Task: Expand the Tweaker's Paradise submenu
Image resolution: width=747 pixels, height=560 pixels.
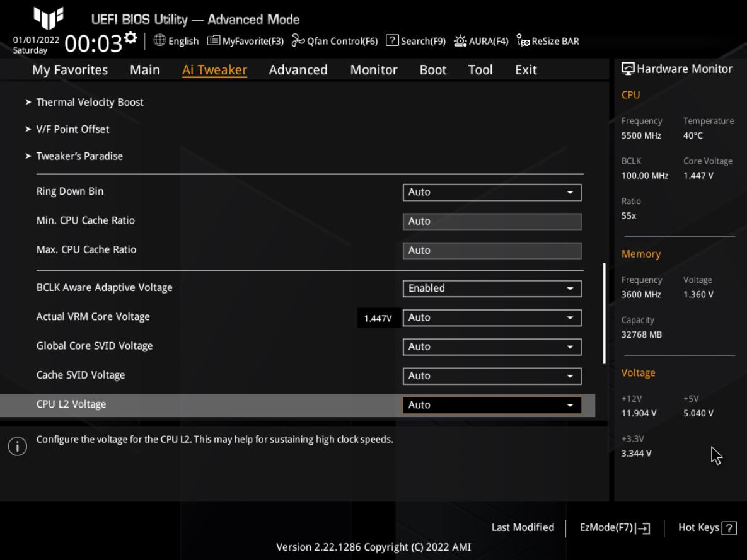Action: tap(79, 156)
